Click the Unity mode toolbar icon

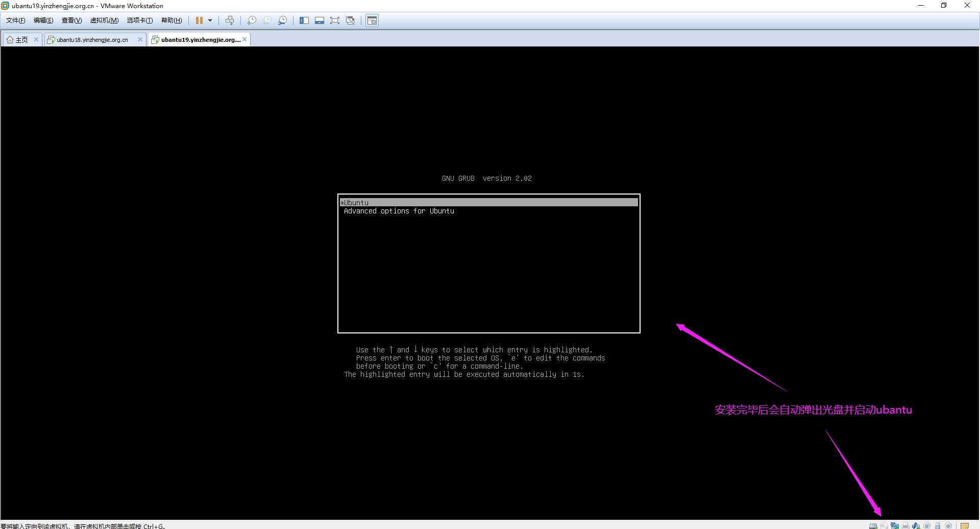point(350,20)
